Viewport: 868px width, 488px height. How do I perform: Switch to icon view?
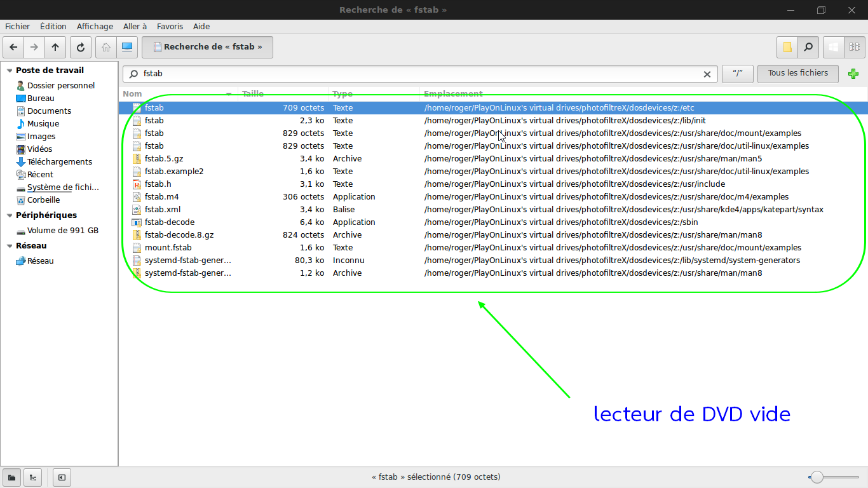click(834, 47)
